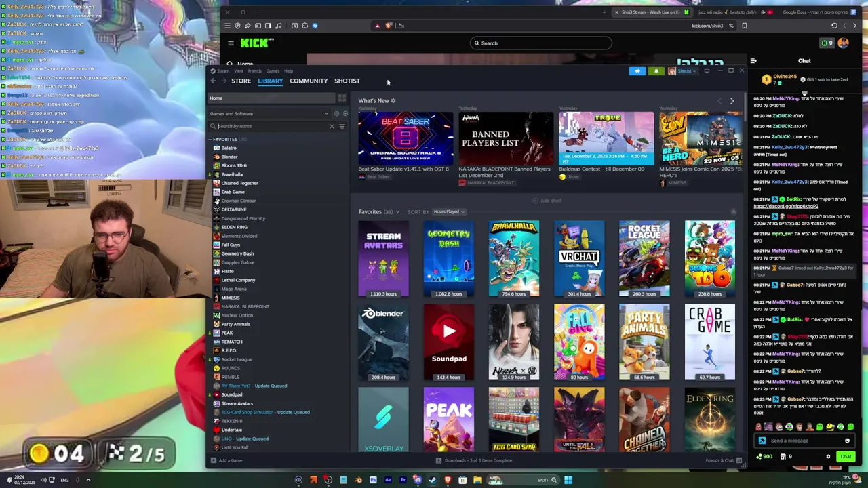Open Blender from the Windows taskbar
This screenshot has height=488, width=868.
click(x=358, y=481)
